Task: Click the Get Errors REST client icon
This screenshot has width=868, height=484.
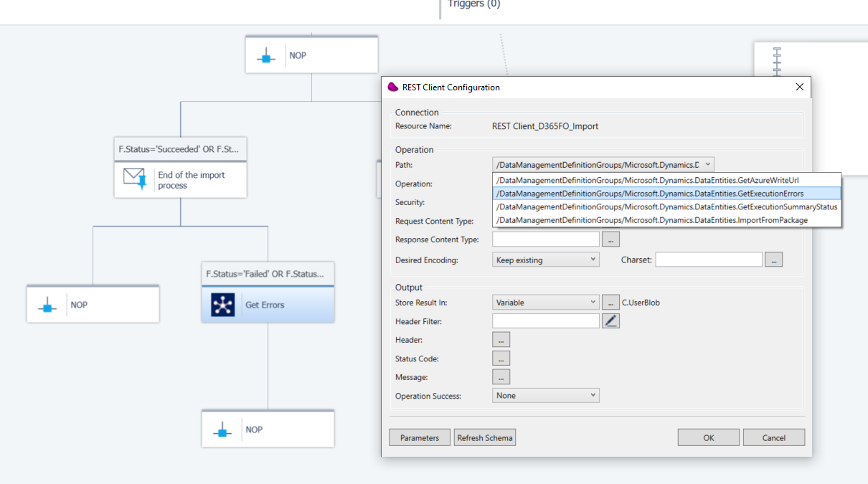Action: [223, 305]
